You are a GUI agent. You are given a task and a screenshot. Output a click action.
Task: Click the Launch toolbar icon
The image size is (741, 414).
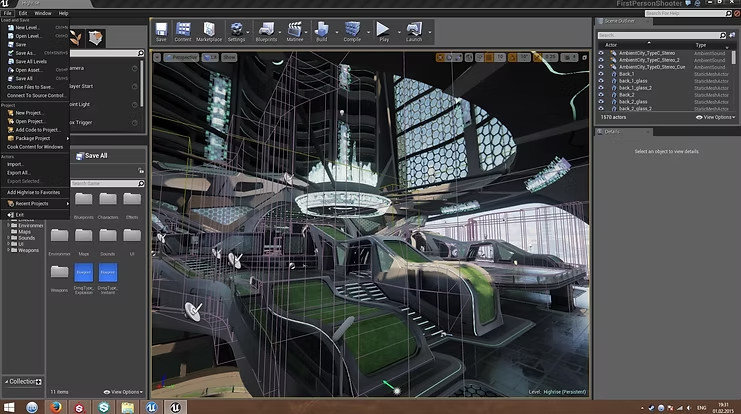tap(414, 31)
